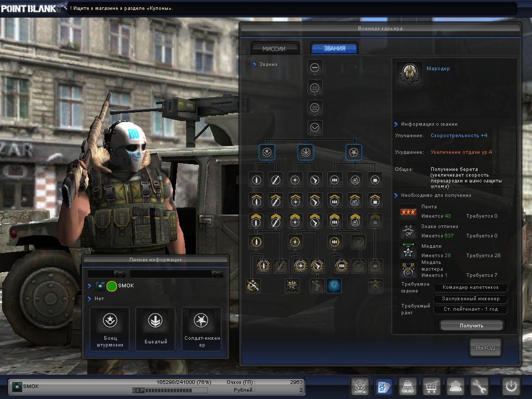Select the star medal final rank icon
532x399 pixels.
pos(292,286)
